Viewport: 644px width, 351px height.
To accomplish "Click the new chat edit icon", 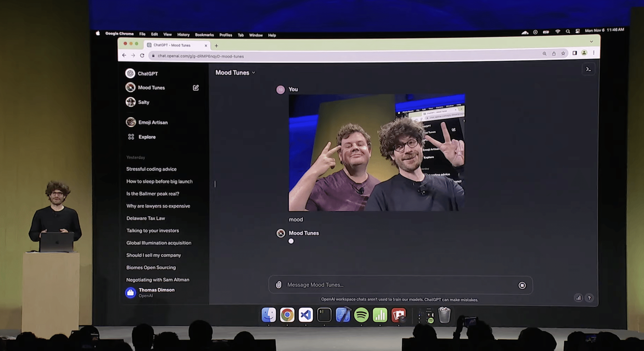I will [x=196, y=88].
